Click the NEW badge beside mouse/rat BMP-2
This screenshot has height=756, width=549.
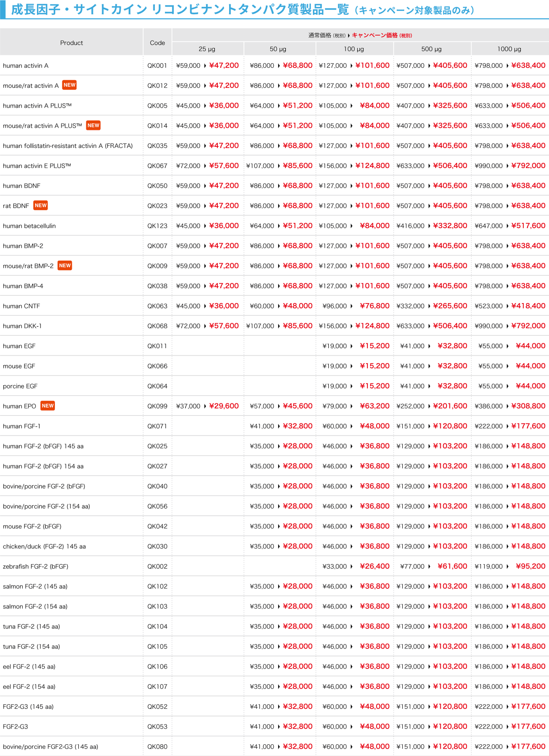(x=65, y=266)
